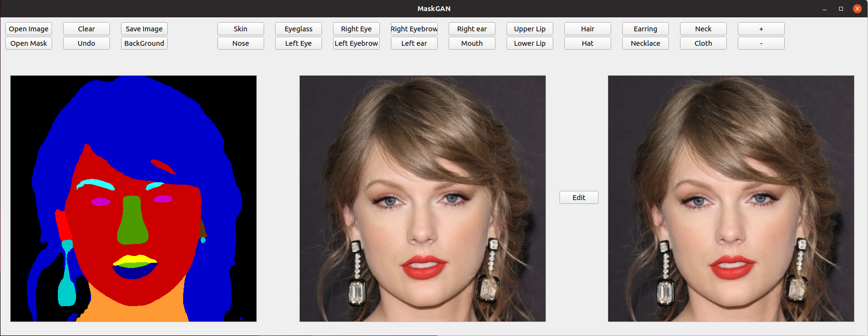Click the Open Image button
Screen dimensions: 868x336
[28, 29]
